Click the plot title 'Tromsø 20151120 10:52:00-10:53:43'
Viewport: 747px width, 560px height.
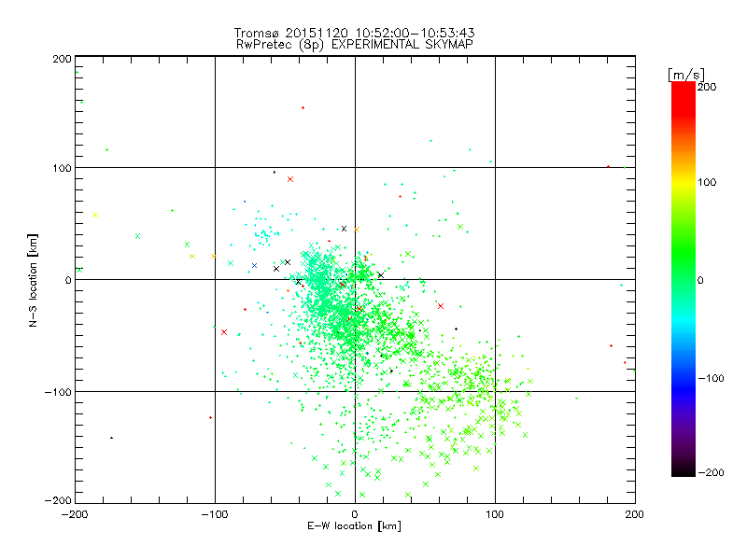pos(354,33)
